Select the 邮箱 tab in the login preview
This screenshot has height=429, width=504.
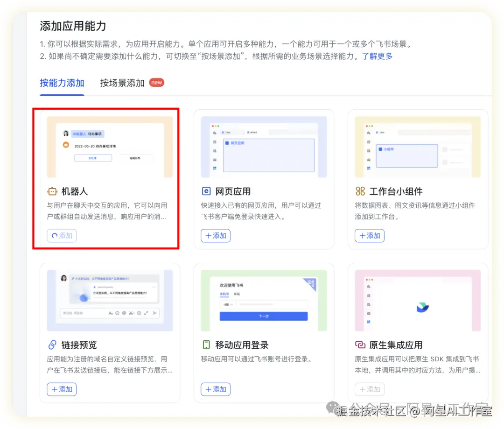click(x=236, y=294)
